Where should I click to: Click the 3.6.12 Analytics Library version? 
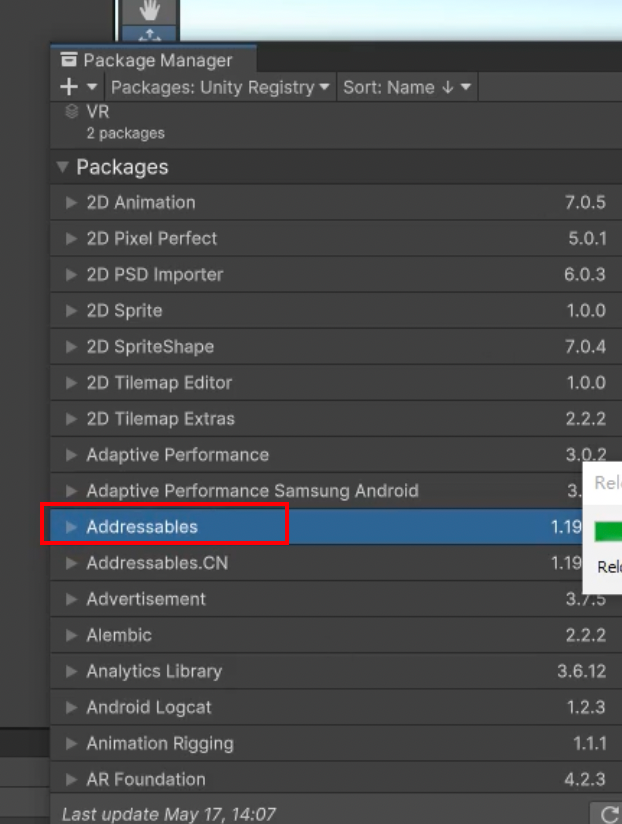(582, 671)
